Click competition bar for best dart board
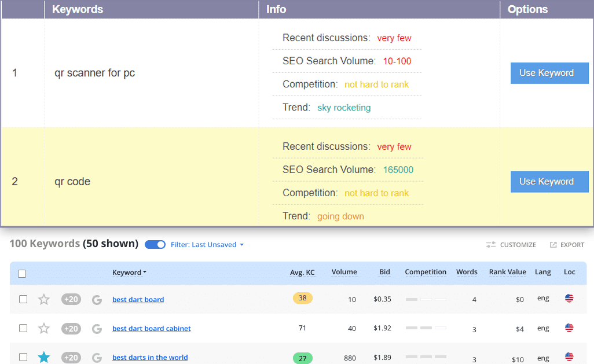The width and height of the screenshot is (594, 364). coord(426,299)
